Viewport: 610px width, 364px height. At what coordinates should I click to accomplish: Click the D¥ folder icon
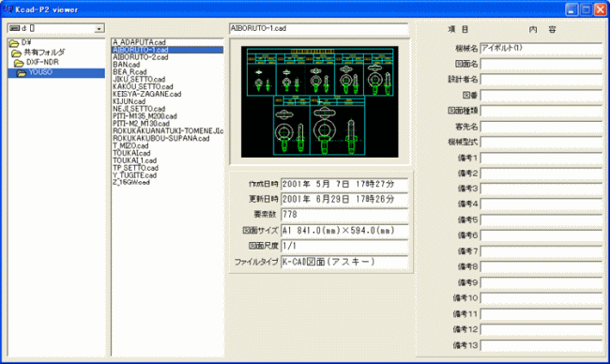14,43
